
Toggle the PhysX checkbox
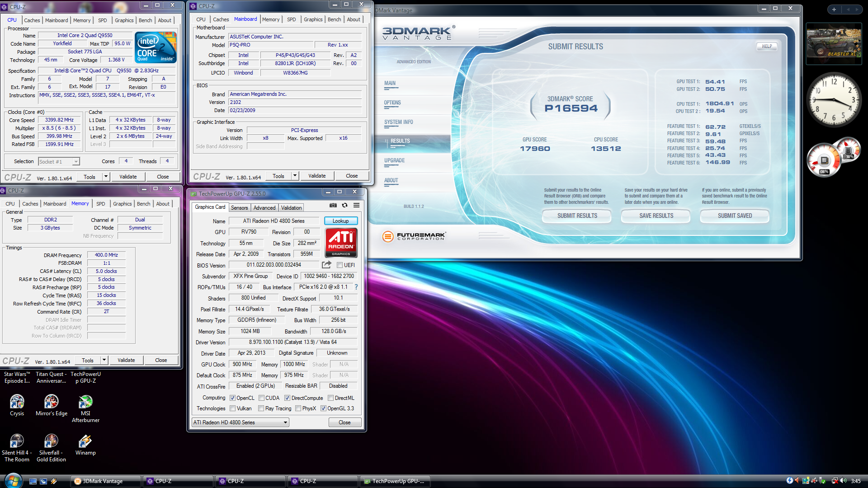pos(298,408)
